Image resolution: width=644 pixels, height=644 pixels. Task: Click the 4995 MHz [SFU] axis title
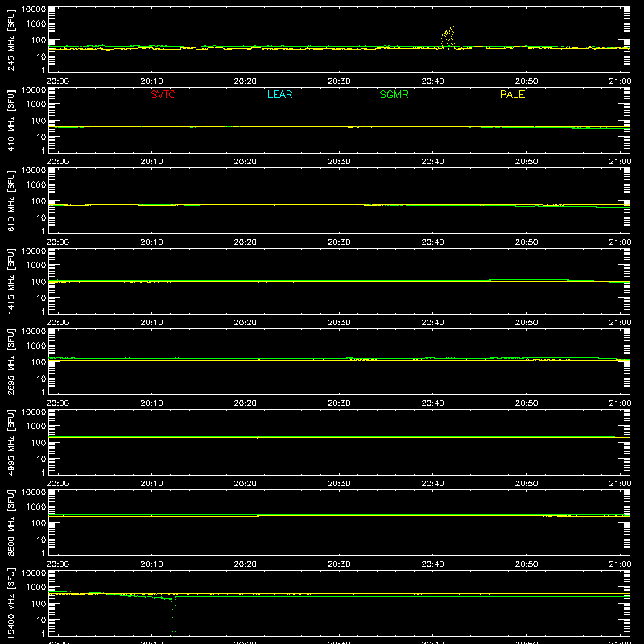11,442
